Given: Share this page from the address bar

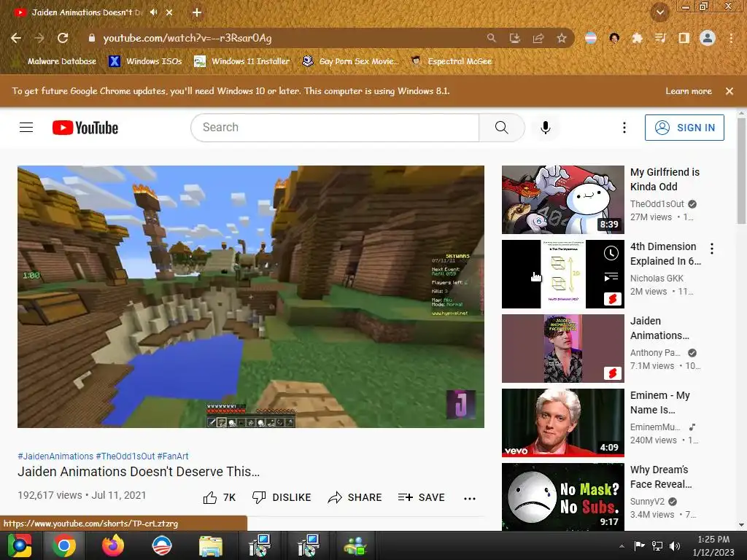Looking at the screenshot, I should [538, 38].
